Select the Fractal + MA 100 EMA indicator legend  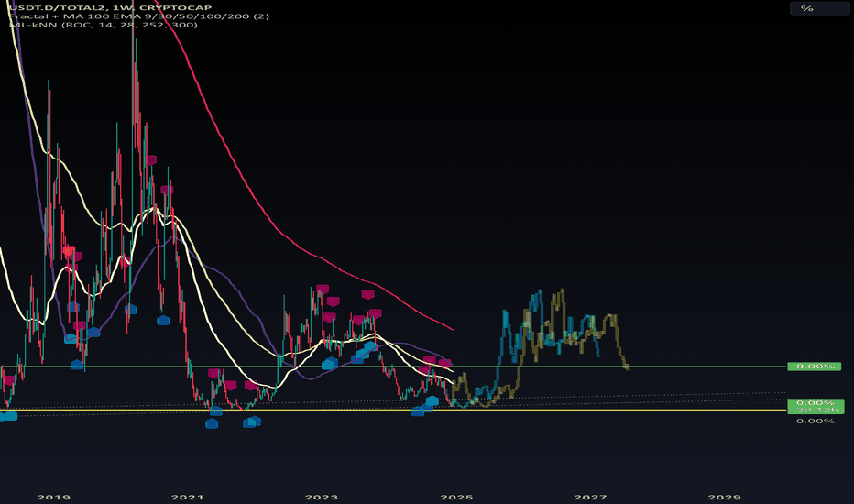tap(139, 16)
